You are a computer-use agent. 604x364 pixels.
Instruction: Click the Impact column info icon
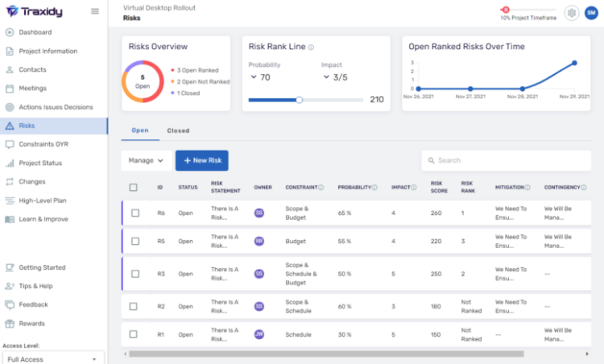coord(414,188)
